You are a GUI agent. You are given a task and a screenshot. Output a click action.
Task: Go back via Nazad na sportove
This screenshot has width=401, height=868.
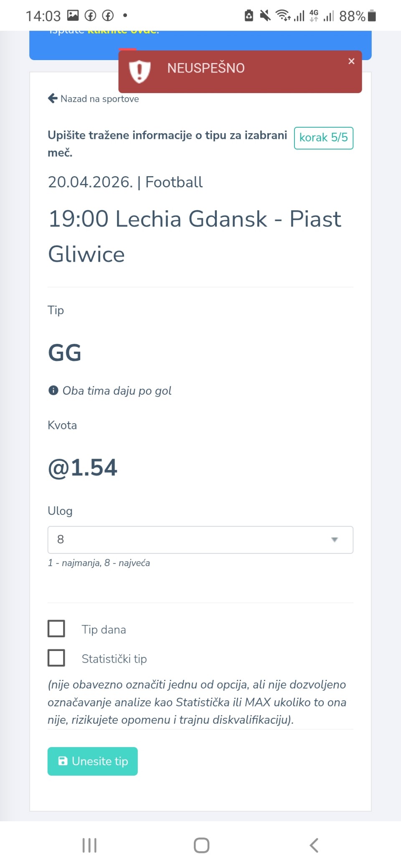pyautogui.click(x=99, y=99)
